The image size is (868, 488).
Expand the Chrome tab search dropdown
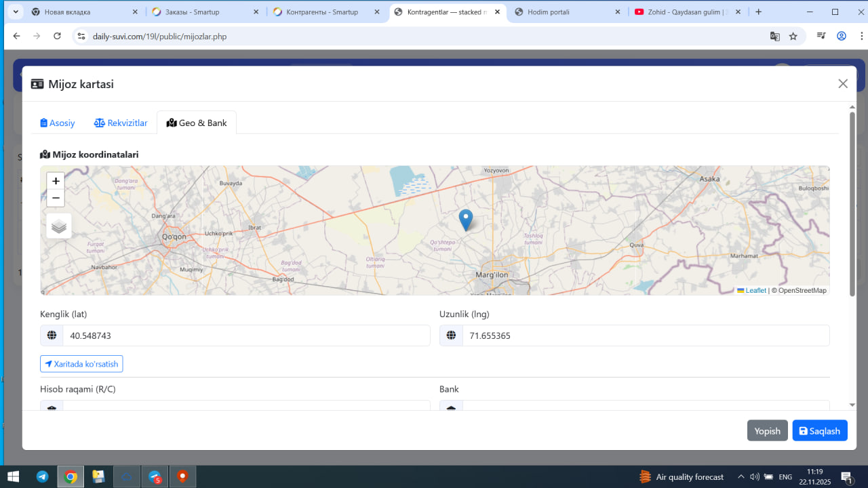(15, 12)
